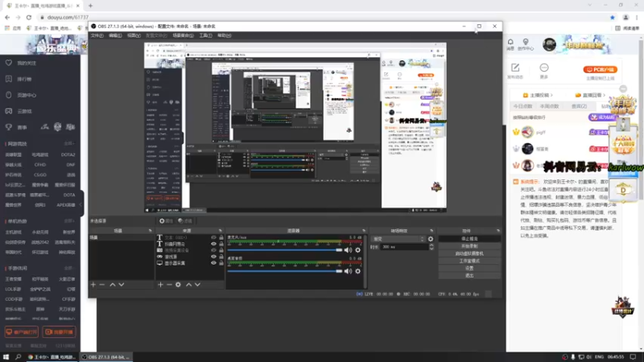Open settings gear for the first mixer channel
This screenshot has width=644, height=362.
(x=357, y=250)
